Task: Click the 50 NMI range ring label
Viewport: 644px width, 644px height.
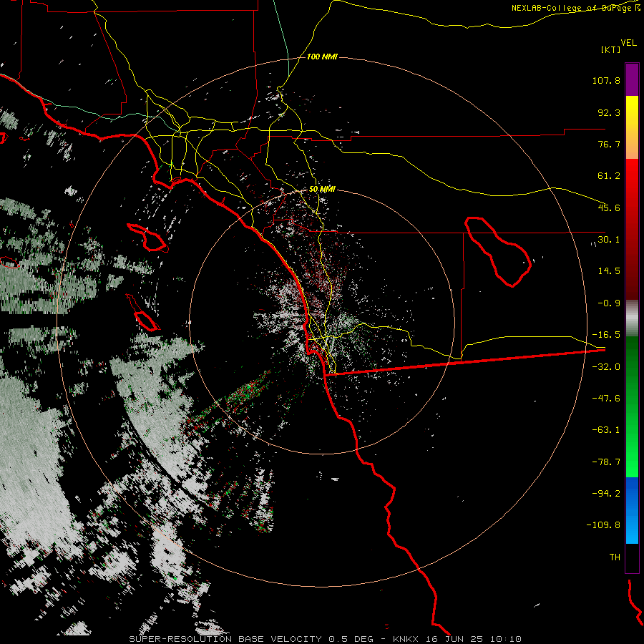Action: 322,190
